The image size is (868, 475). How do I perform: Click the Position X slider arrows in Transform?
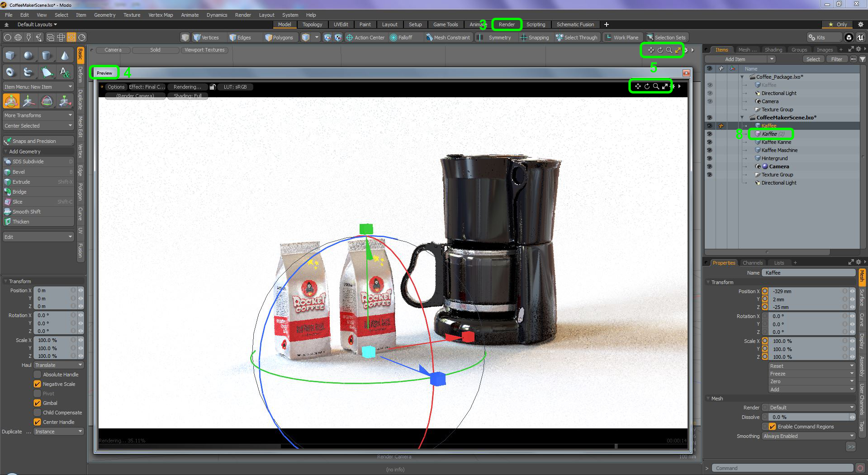click(81, 290)
